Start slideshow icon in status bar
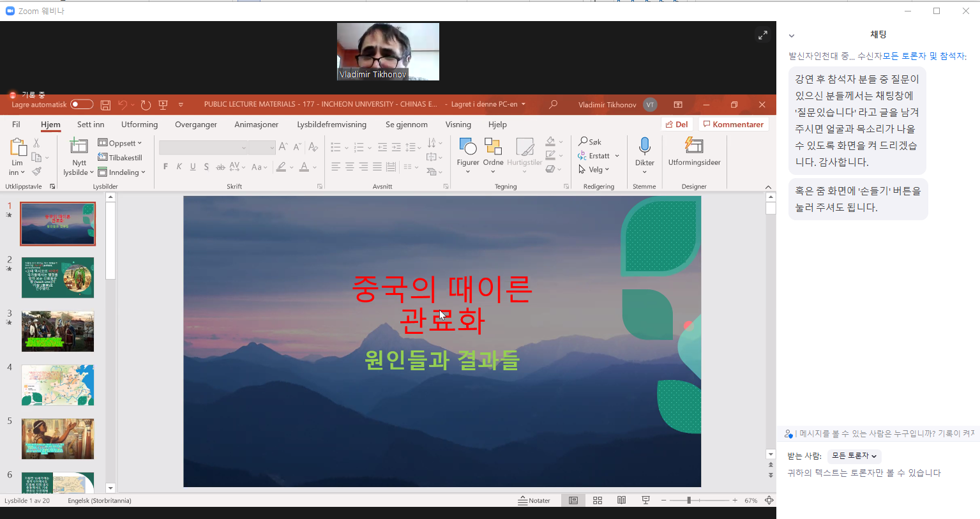The width and height of the screenshot is (980, 519). (645, 500)
